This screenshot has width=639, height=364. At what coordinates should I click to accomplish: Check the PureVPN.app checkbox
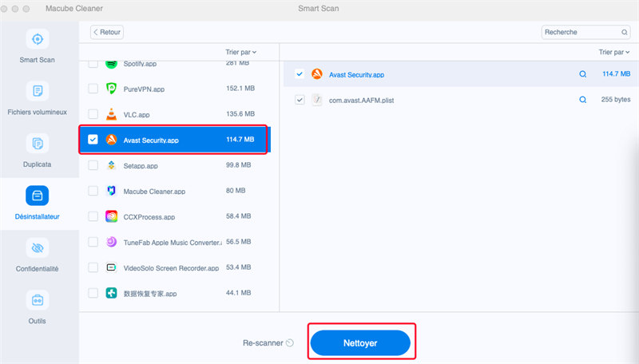[x=93, y=89]
